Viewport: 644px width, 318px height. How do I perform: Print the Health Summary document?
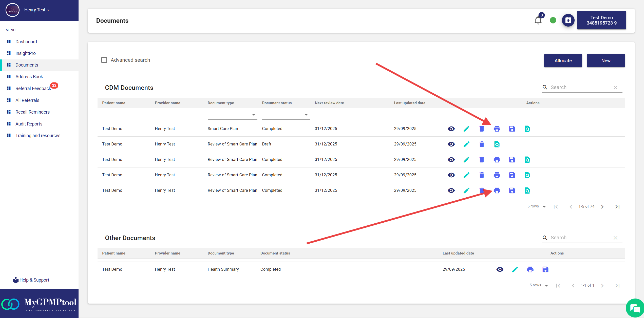tap(530, 269)
